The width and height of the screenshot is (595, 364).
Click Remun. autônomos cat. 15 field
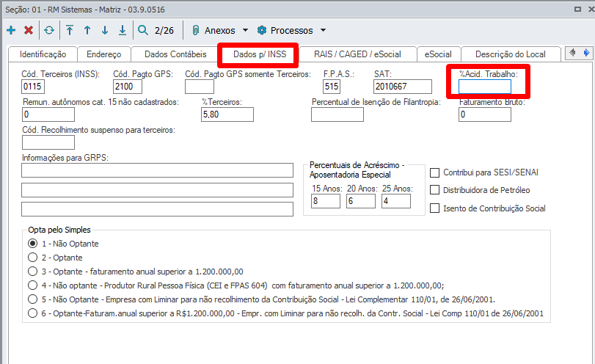coord(48,114)
